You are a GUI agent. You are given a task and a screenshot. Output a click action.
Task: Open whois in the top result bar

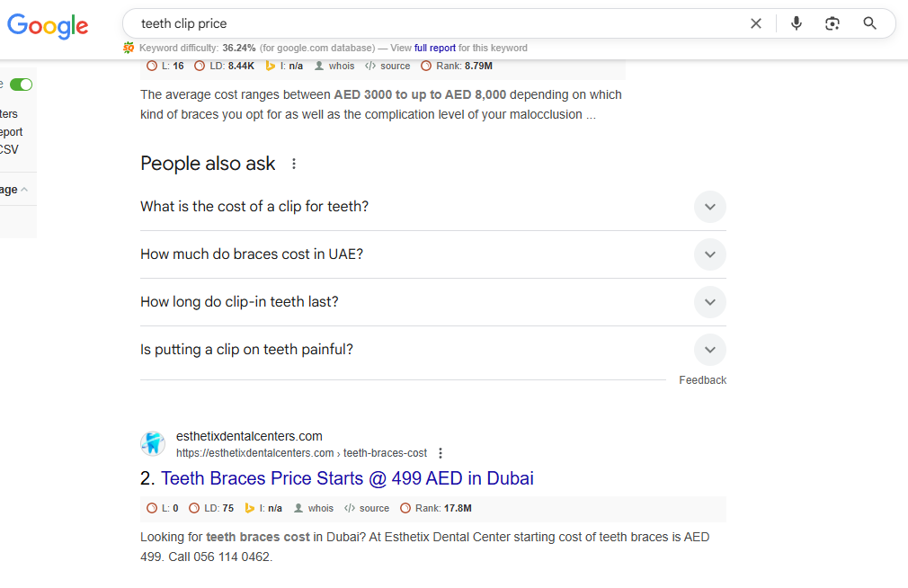[x=334, y=66]
